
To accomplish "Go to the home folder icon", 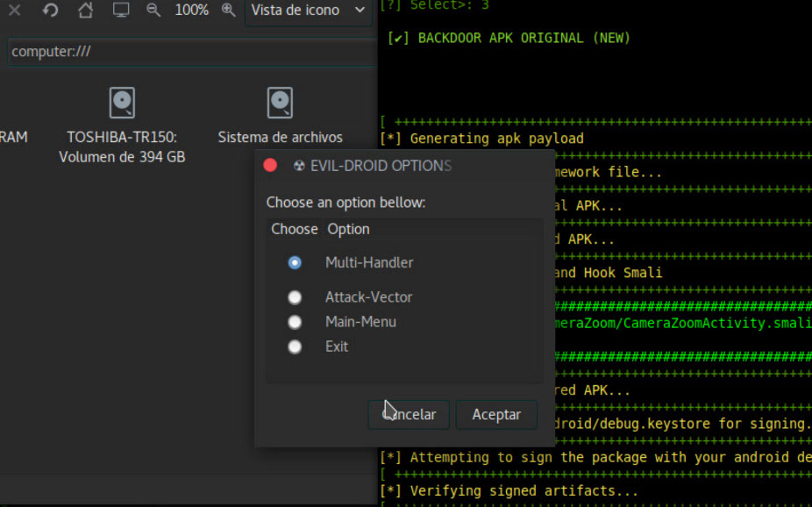I will coord(85,11).
